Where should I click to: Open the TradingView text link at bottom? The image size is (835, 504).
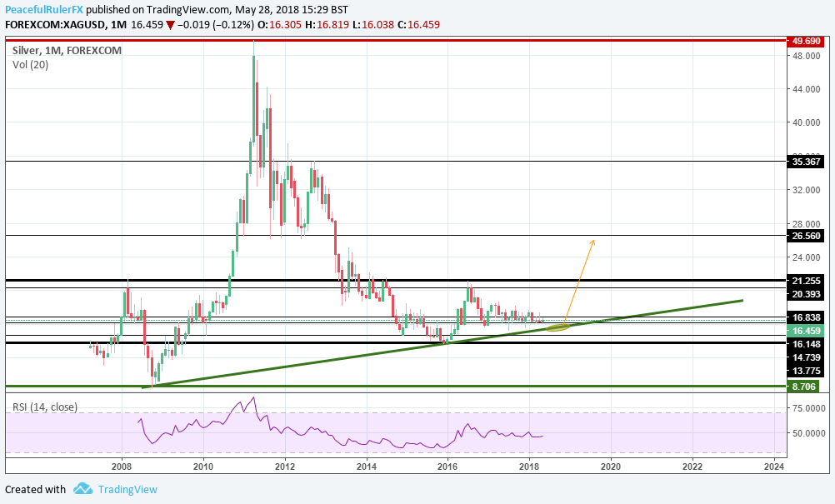(127, 489)
